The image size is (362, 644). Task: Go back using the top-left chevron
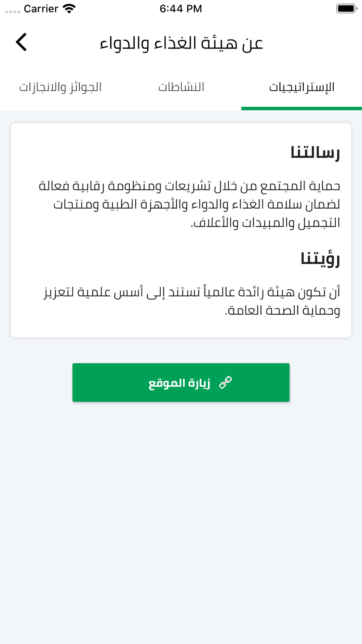click(21, 42)
